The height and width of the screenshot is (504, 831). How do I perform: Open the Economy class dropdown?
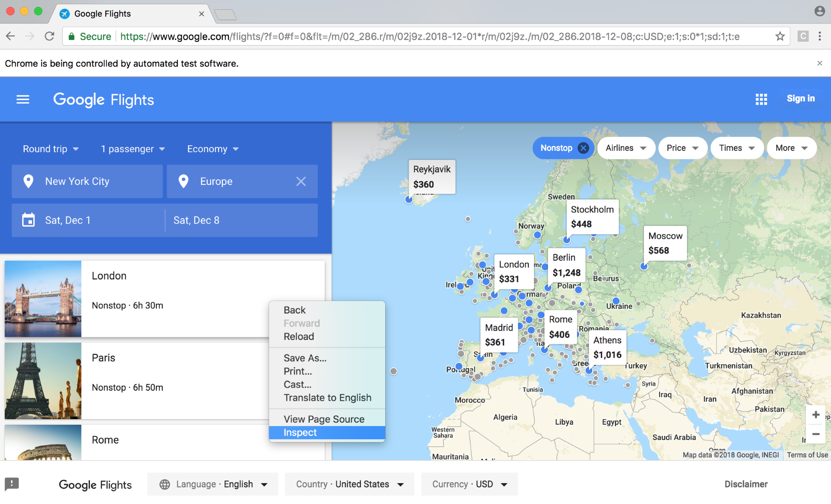[x=213, y=149]
